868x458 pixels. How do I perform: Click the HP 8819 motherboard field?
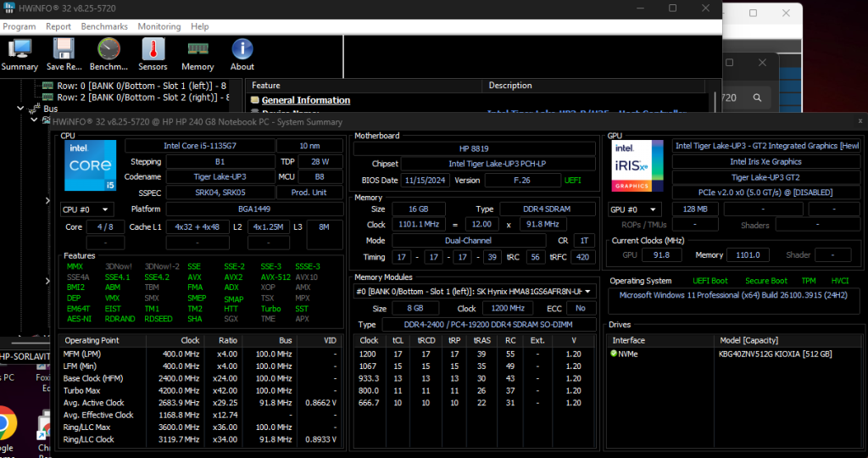[x=474, y=148]
